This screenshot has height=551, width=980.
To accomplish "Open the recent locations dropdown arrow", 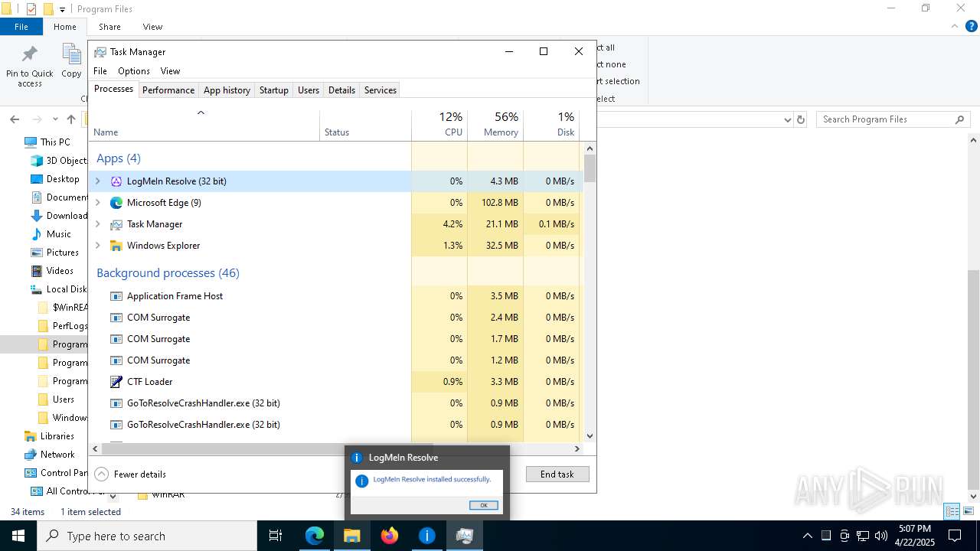I will pos(55,119).
